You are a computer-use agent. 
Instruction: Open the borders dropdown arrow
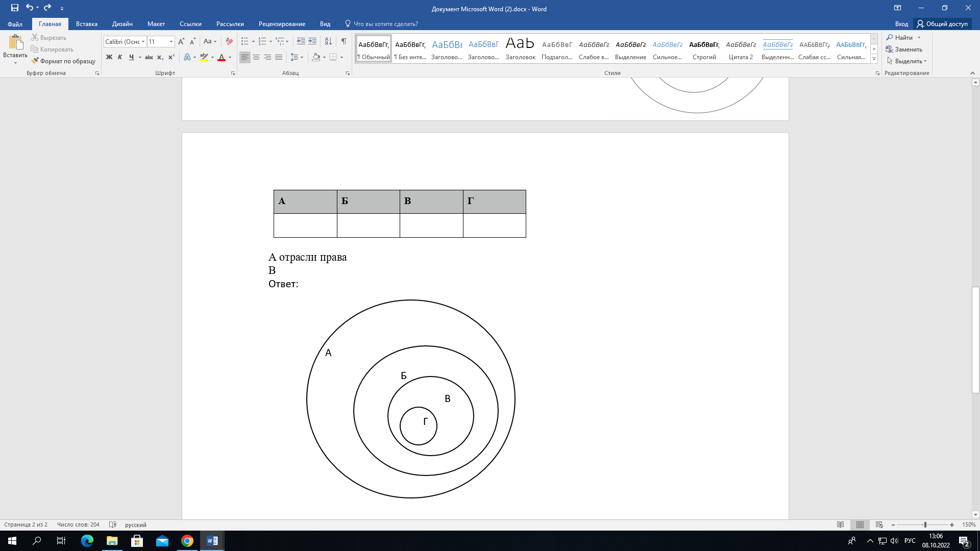point(342,57)
